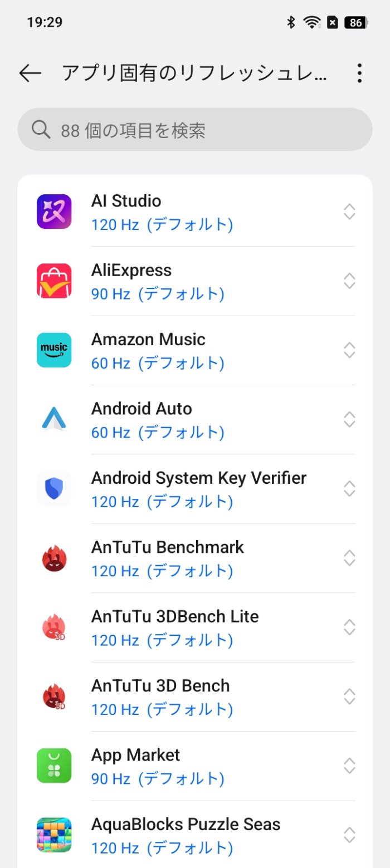
Task: Click the App Market app icon
Action: coord(53,766)
